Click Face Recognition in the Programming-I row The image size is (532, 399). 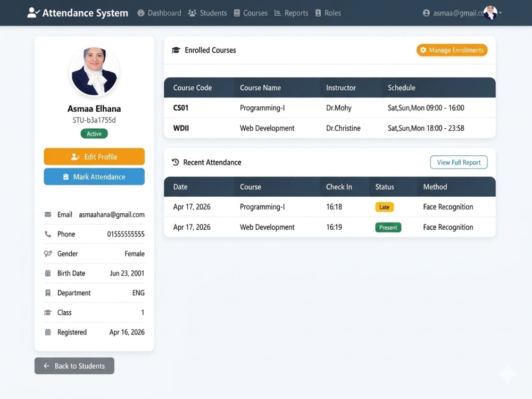[448, 207]
